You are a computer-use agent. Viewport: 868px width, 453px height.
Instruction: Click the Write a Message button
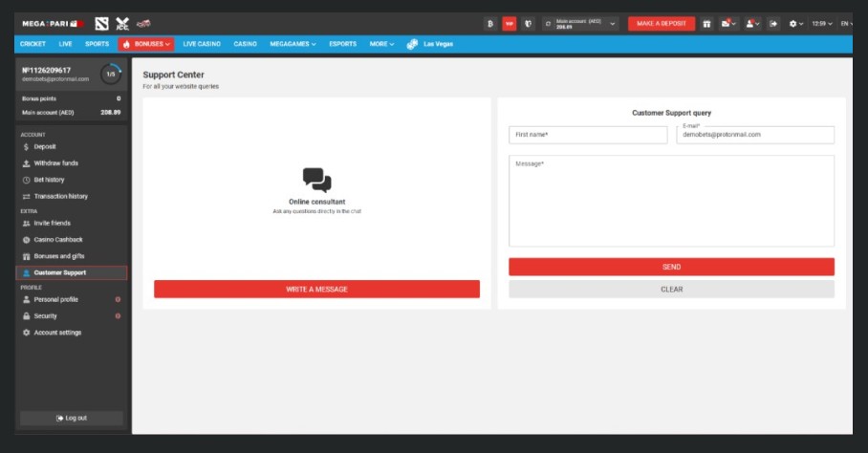tap(316, 289)
